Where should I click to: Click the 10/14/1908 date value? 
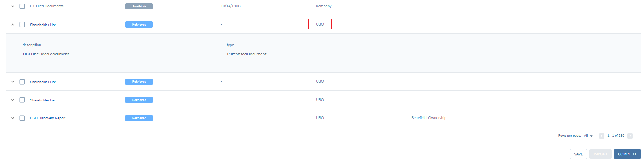tap(230, 6)
